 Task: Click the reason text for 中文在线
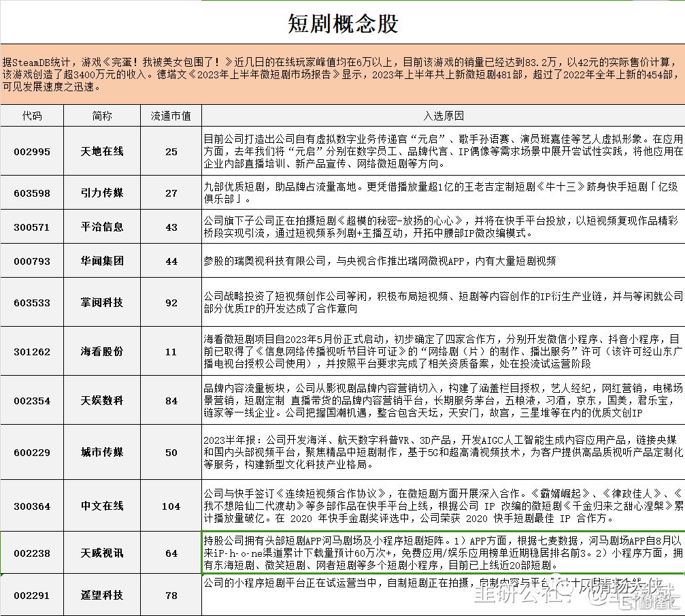pos(443,506)
